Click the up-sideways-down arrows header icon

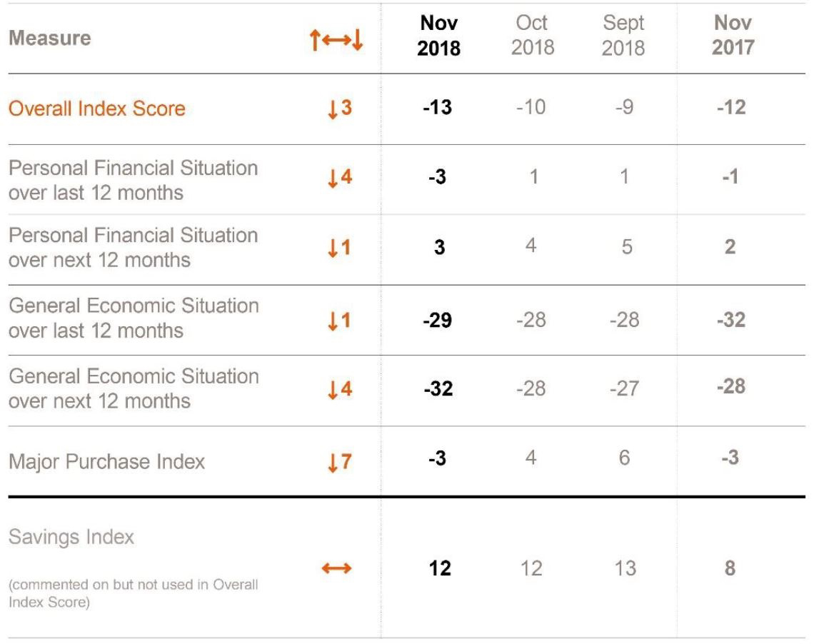[x=336, y=39]
